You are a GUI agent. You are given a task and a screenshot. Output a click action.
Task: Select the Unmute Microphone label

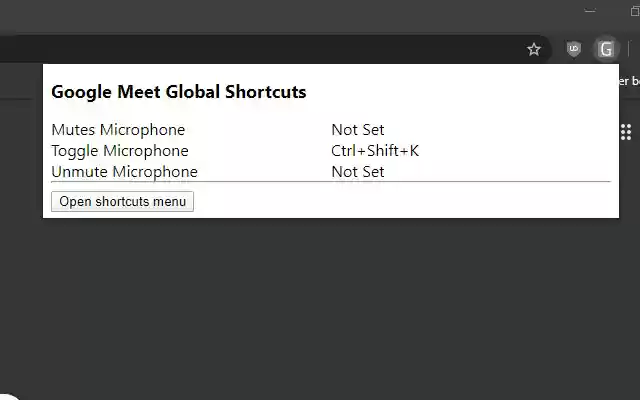124,172
